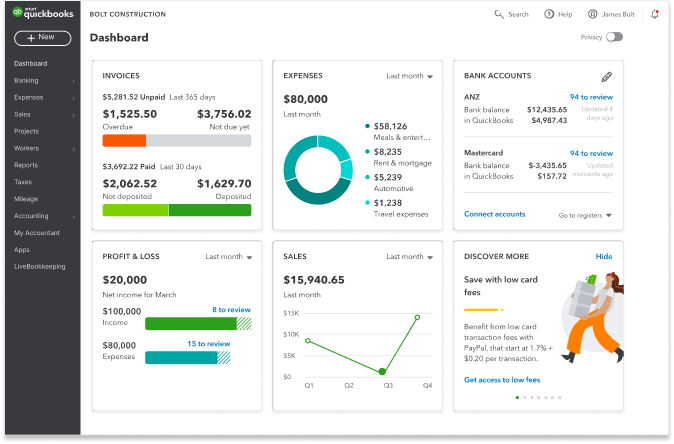Open Sales Last month dropdown
Image resolution: width=674 pixels, height=444 pixels.
pos(409,257)
